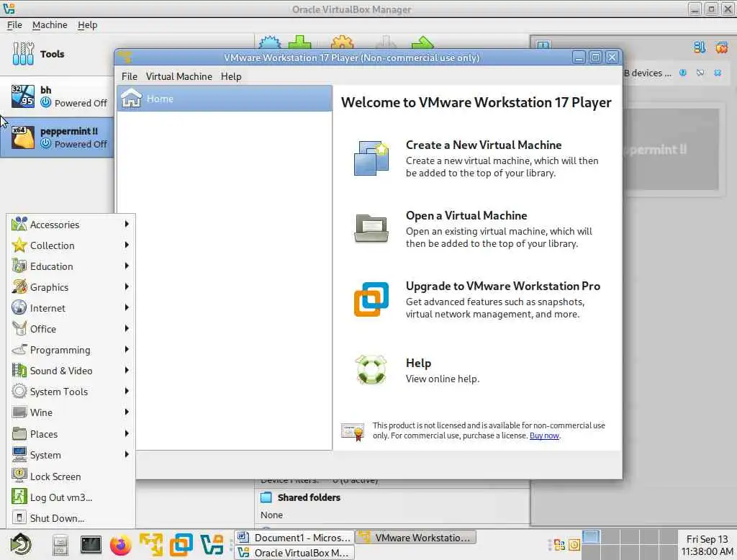
Task: Launch file manager cabinet icon on taskbar
Action: coord(60,546)
